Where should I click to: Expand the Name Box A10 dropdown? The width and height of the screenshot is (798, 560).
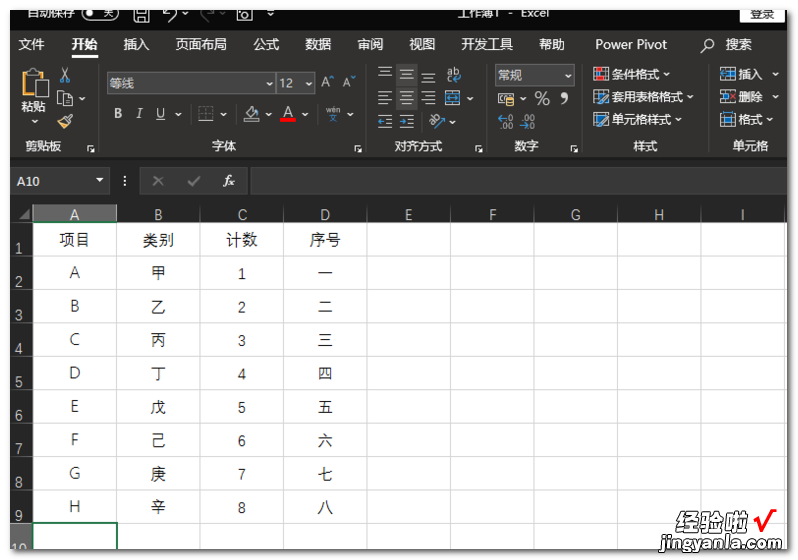tap(100, 180)
